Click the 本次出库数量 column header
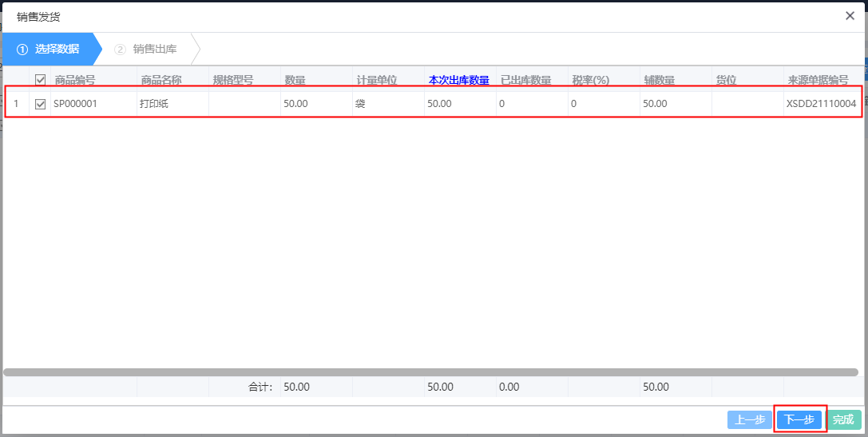Viewport: 868px width, 437px height. click(x=459, y=80)
